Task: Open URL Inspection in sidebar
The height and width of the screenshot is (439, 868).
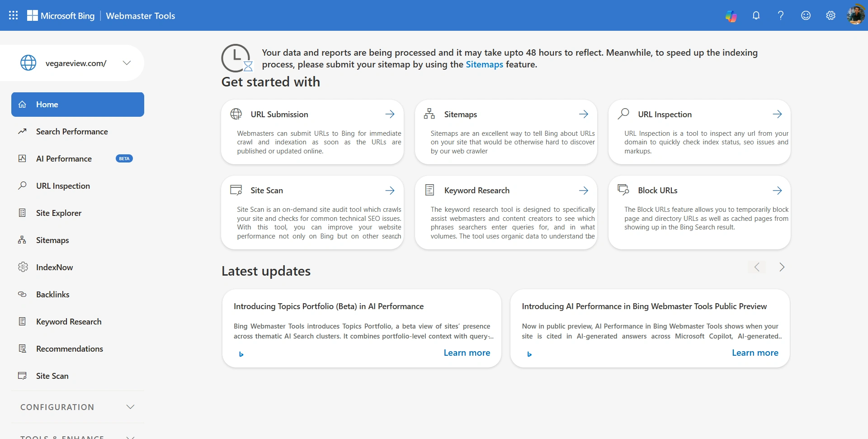Action: pos(78,186)
